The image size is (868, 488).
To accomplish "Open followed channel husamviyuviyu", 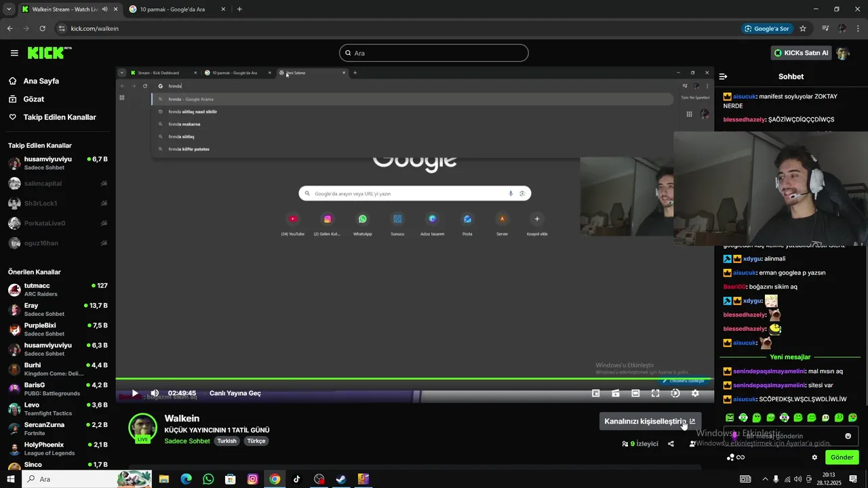I will 58,163.
